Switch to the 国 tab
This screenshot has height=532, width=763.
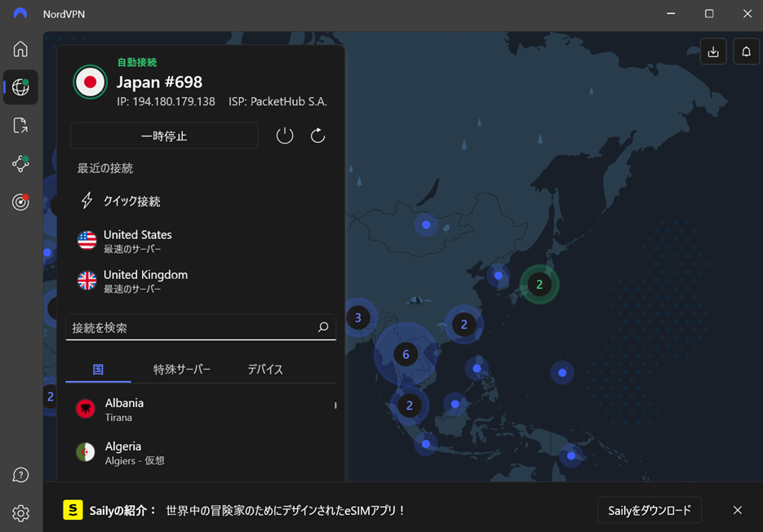coord(98,370)
